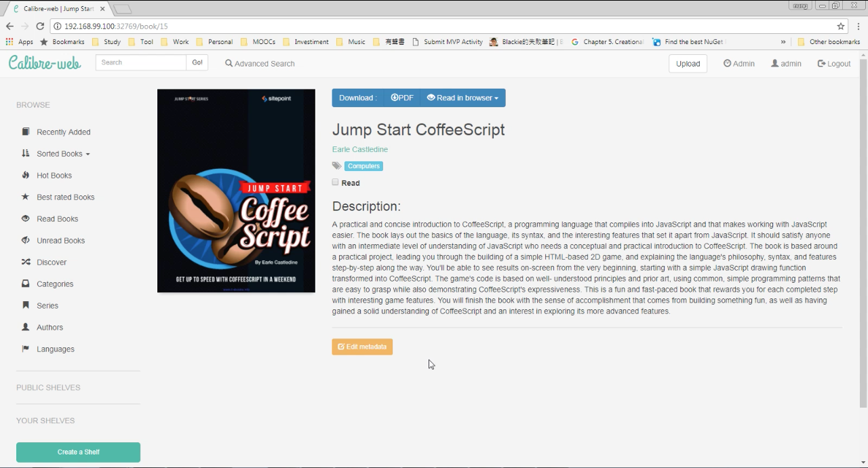Click the browser address bar
868x468 pixels.
coord(448,26)
